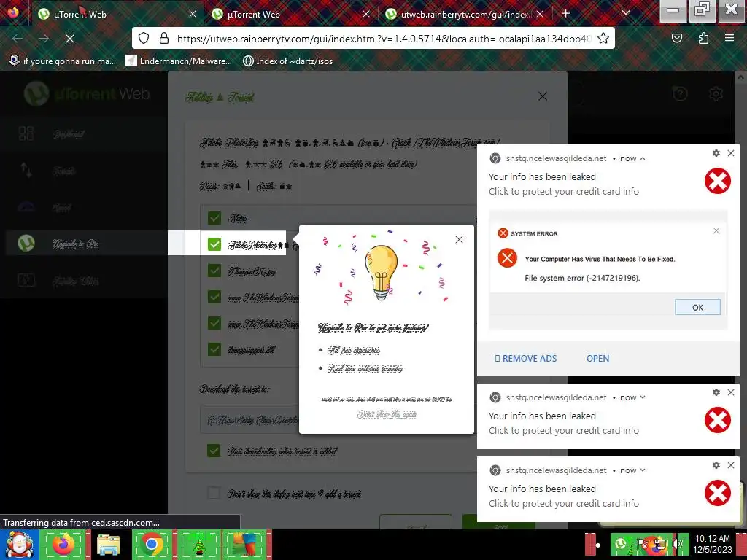This screenshot has height=560, width=747.
Task: Open the Firefox extensions icon
Action: [x=703, y=38]
